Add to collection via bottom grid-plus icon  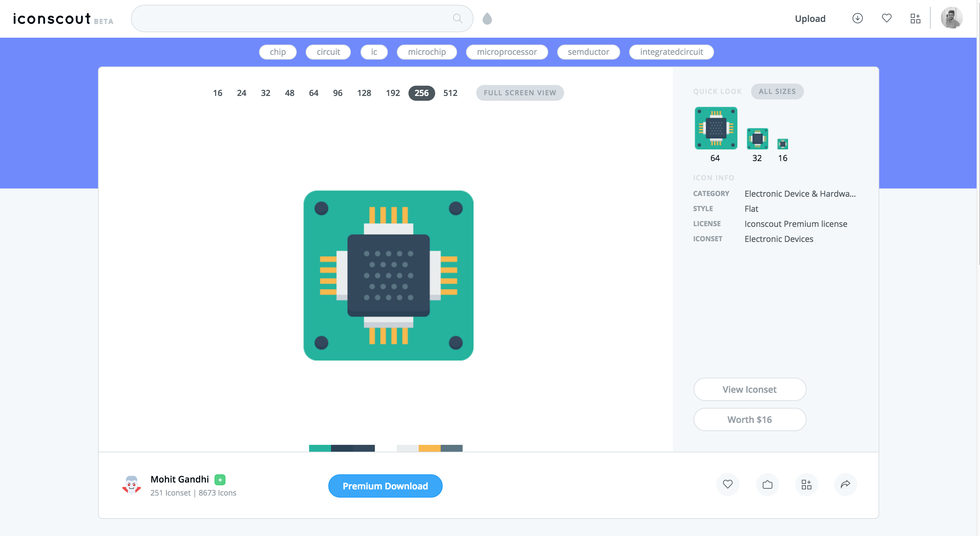click(806, 484)
